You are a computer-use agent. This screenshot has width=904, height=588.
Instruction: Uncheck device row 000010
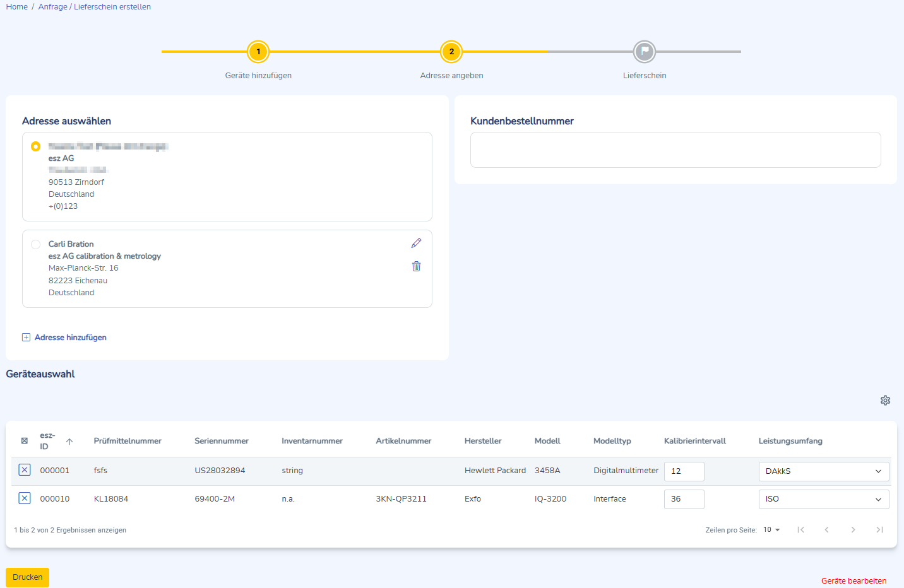(x=25, y=498)
